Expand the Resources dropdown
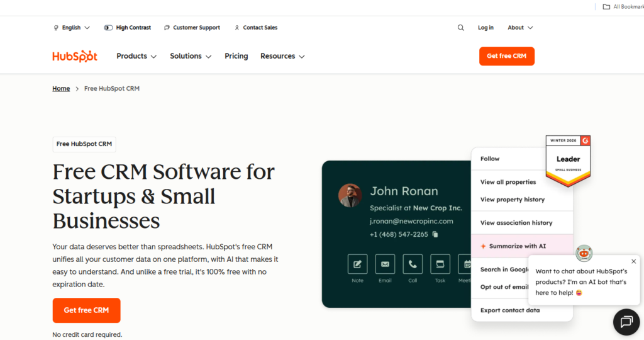Viewport: 644px width, 340px height. coord(282,56)
